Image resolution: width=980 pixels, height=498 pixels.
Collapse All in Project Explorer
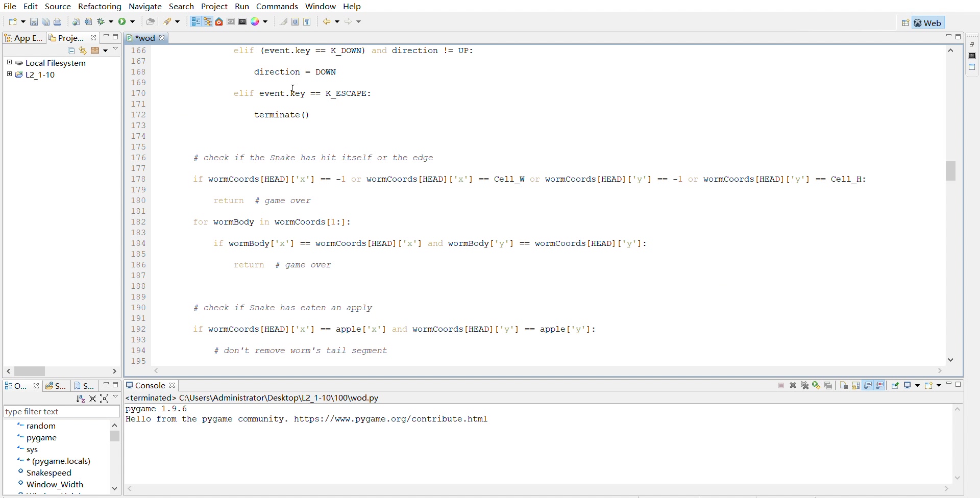[x=71, y=51]
